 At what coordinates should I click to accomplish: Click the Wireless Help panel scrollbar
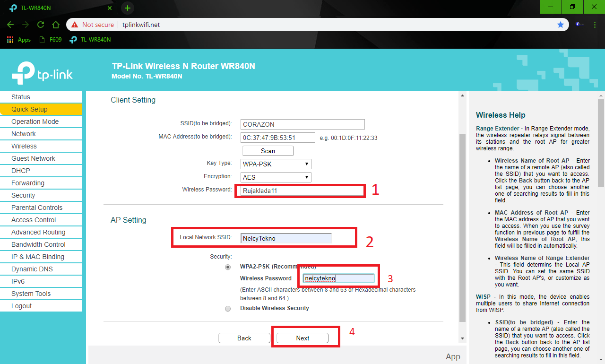point(601,142)
